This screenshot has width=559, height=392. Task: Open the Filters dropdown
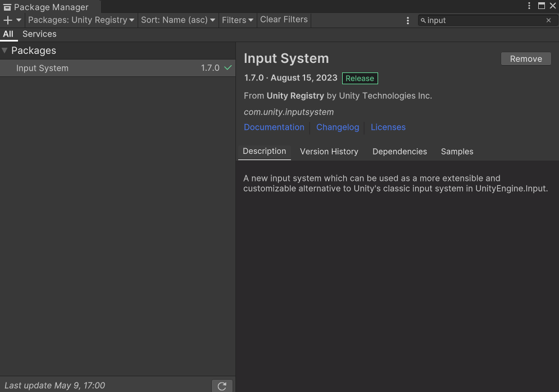point(238,20)
